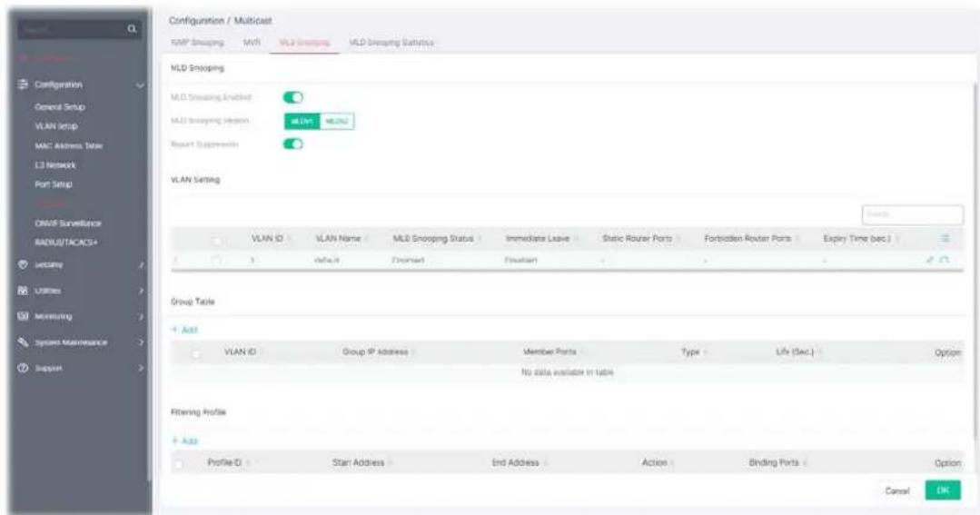Open VLAN Setup in sidebar
Image resolution: width=980 pixels, height=515 pixels.
(56, 126)
